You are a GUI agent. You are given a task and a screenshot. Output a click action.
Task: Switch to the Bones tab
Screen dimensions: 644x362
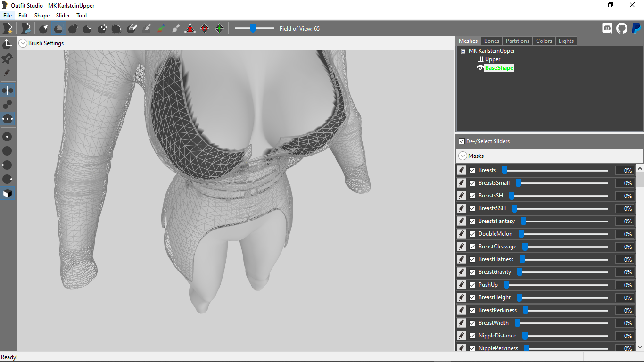pyautogui.click(x=492, y=41)
